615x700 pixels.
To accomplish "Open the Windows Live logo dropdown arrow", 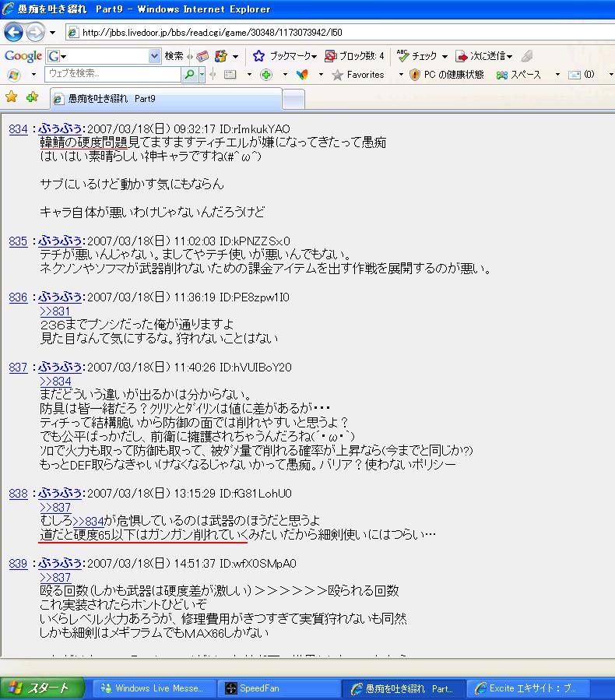I will 33,75.
